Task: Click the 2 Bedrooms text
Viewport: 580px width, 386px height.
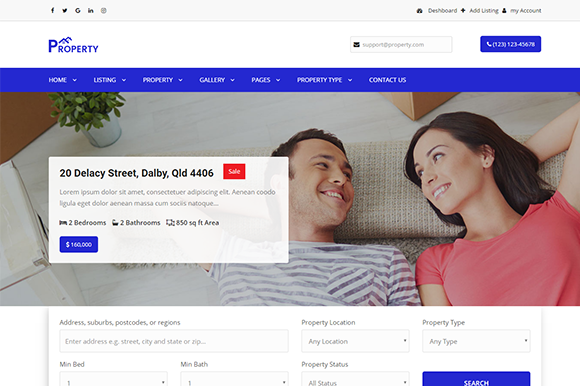Action: 87,223
